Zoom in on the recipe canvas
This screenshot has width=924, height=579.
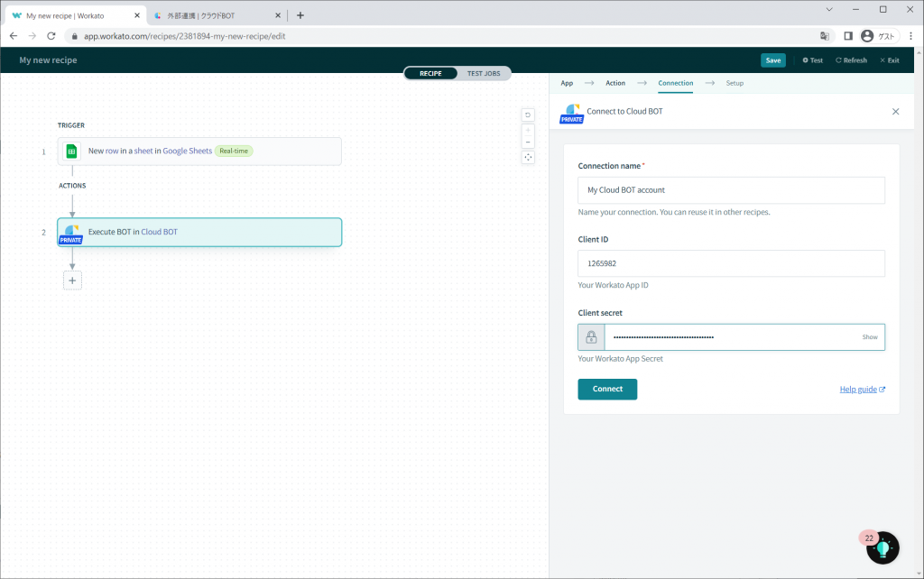(528, 130)
